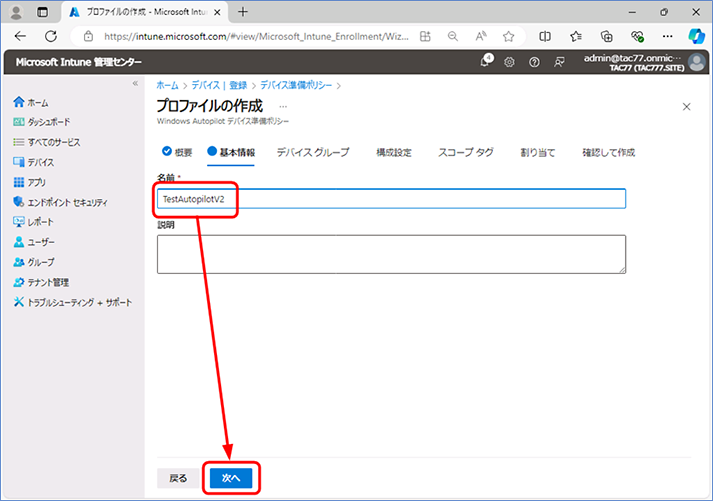713x501 pixels.
Task: Open the help question mark icon
Action: [x=534, y=62]
